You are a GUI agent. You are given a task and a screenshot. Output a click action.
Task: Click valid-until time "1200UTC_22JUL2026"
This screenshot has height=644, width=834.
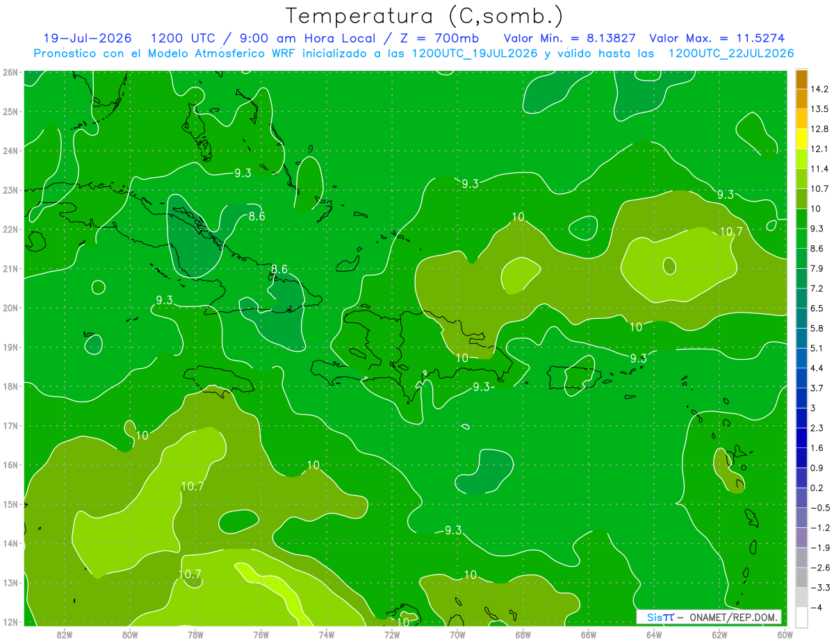(731, 53)
